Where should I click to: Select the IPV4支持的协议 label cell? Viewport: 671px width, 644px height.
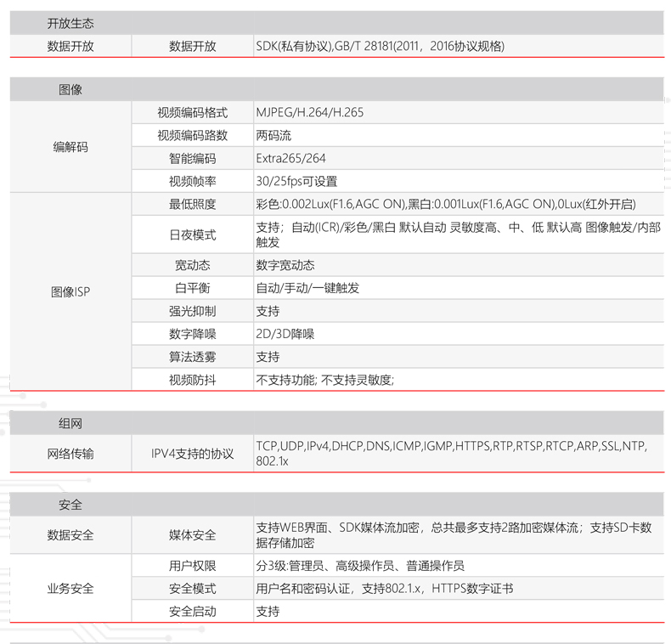[193, 454]
